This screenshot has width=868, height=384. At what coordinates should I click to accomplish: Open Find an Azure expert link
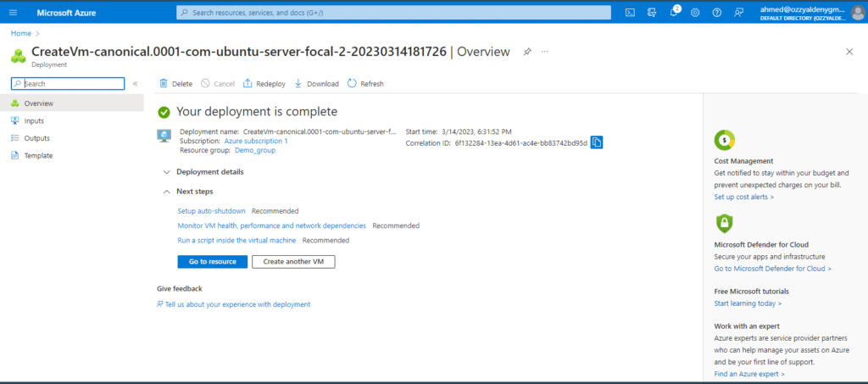(x=749, y=374)
